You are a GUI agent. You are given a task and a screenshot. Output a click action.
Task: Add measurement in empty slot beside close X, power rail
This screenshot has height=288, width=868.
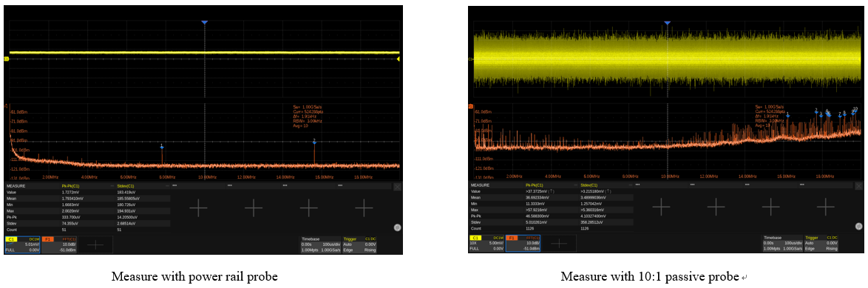[x=365, y=208]
